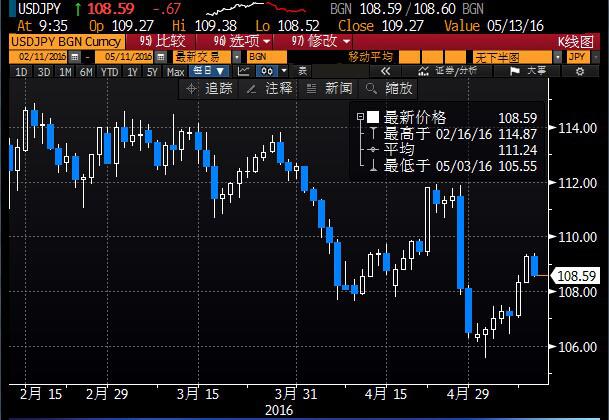Open the JPY currency dropdown
The image size is (609, 420).
tap(582, 57)
